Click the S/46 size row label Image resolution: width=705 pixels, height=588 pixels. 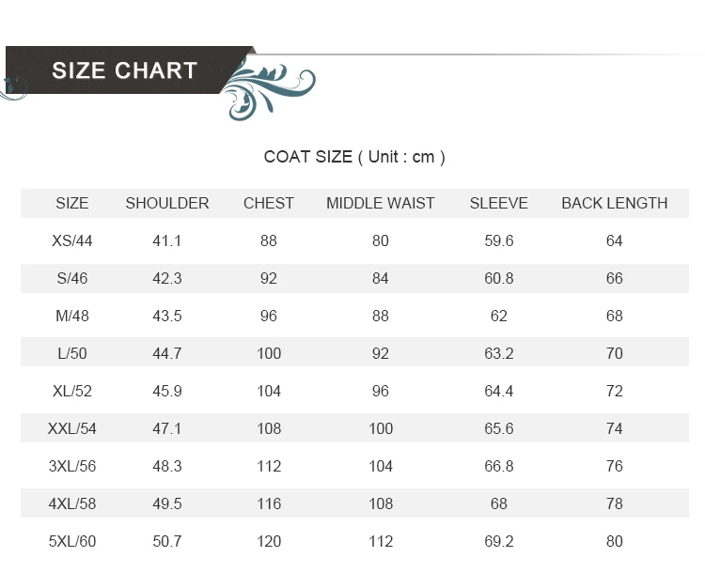(x=72, y=279)
